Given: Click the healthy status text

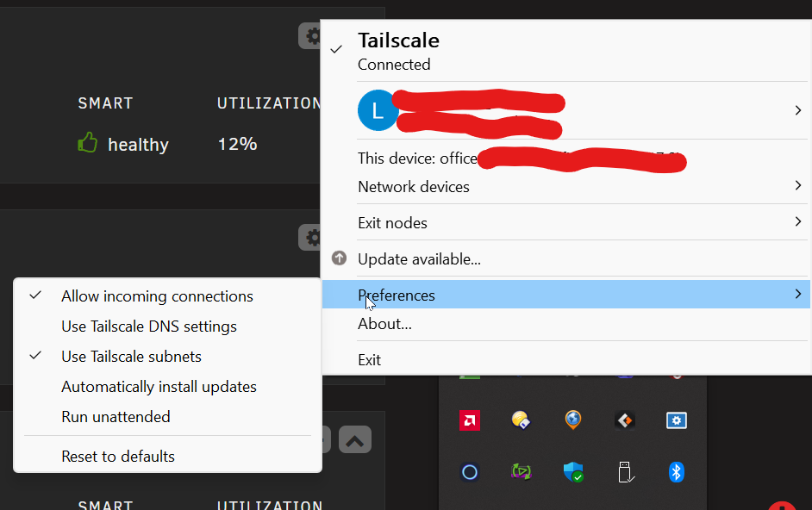Looking at the screenshot, I should pos(138,145).
